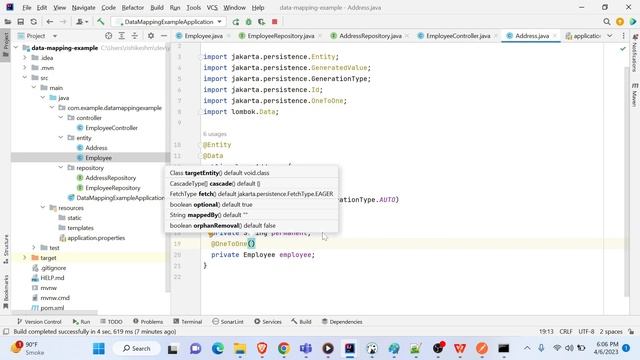Viewport: 640px width, 360px height.
Task: Click the Run with coverage icon
Action: (262, 22)
